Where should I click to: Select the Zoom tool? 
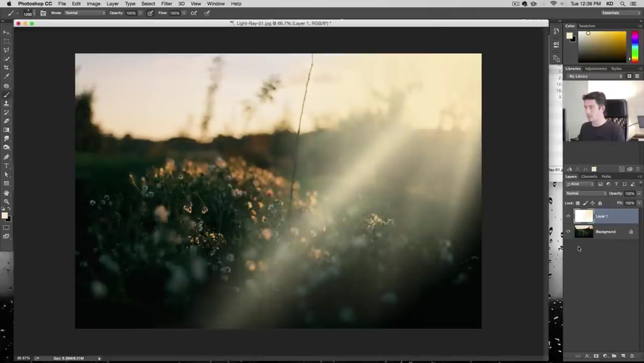coord(6,201)
